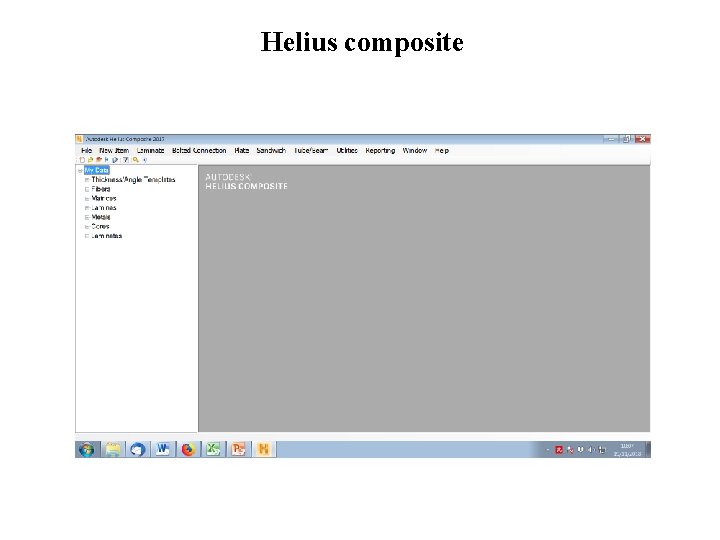Expand the Fibers tree node
Image resolution: width=720 pixels, height=540 pixels.
pos(87,189)
